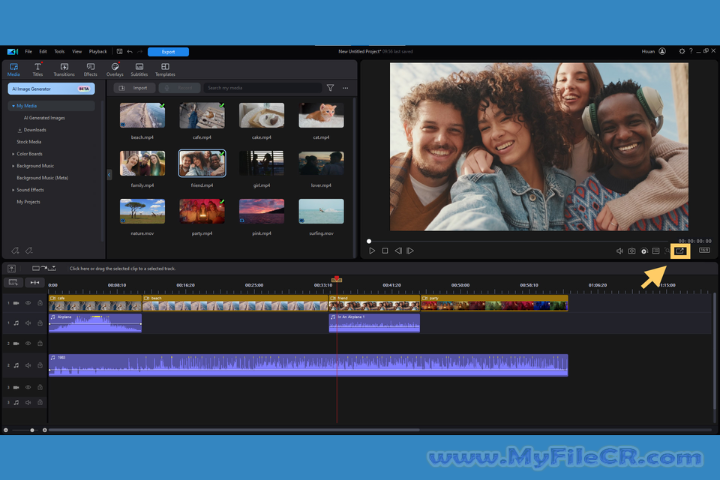Open the View menu

77,51
